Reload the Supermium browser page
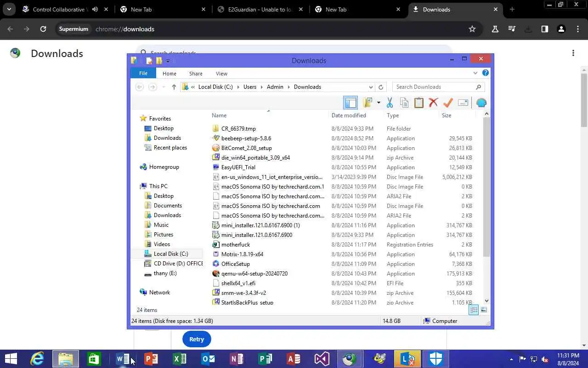The height and width of the screenshot is (368, 588). (x=43, y=29)
